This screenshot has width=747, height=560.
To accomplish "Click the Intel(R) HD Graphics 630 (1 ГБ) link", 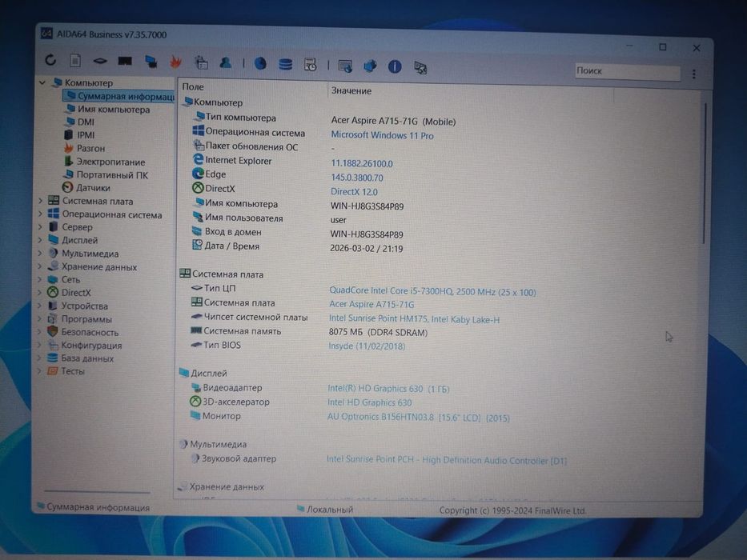I will (x=388, y=389).
